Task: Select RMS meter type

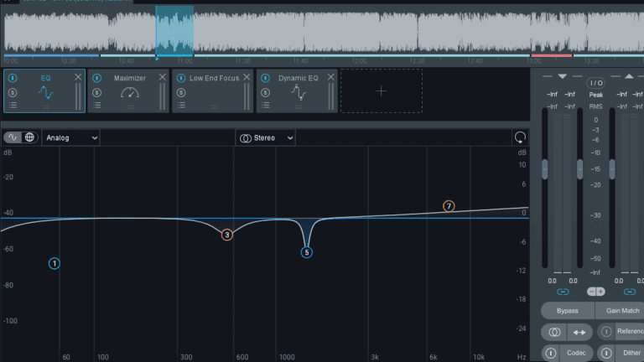Action: click(596, 106)
